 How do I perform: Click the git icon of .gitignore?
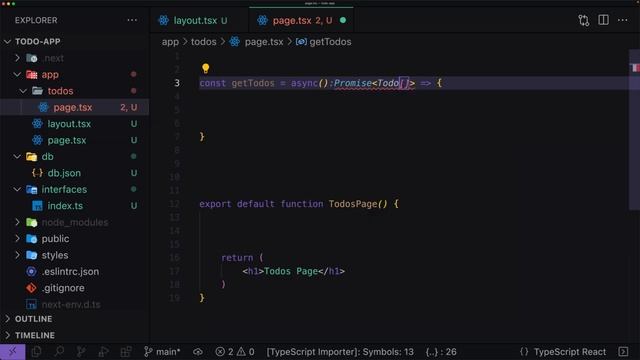[31, 288]
